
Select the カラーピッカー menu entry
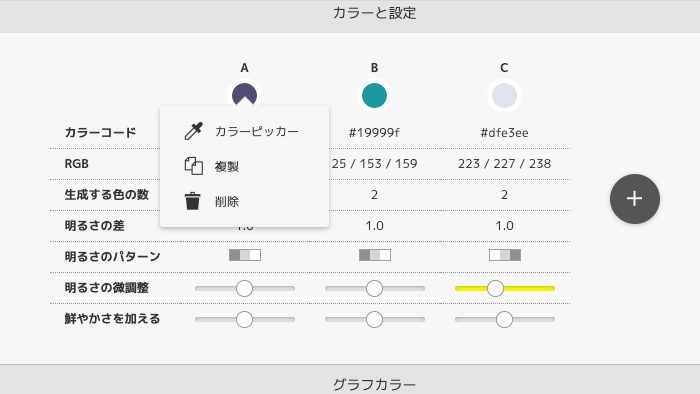[244, 131]
